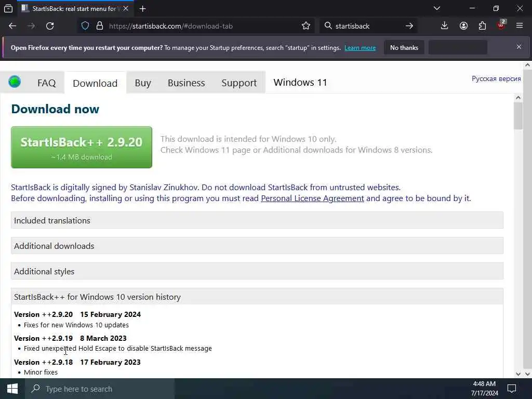The width and height of the screenshot is (532, 399).
Task: Click the blank button beside No thanks
Action: pos(458,47)
